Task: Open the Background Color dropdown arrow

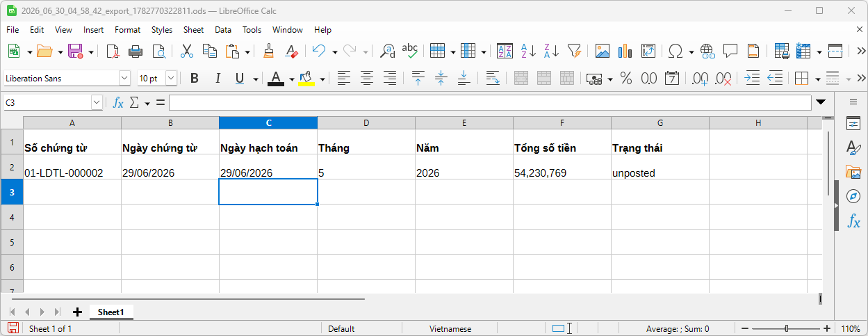Action: click(x=322, y=79)
